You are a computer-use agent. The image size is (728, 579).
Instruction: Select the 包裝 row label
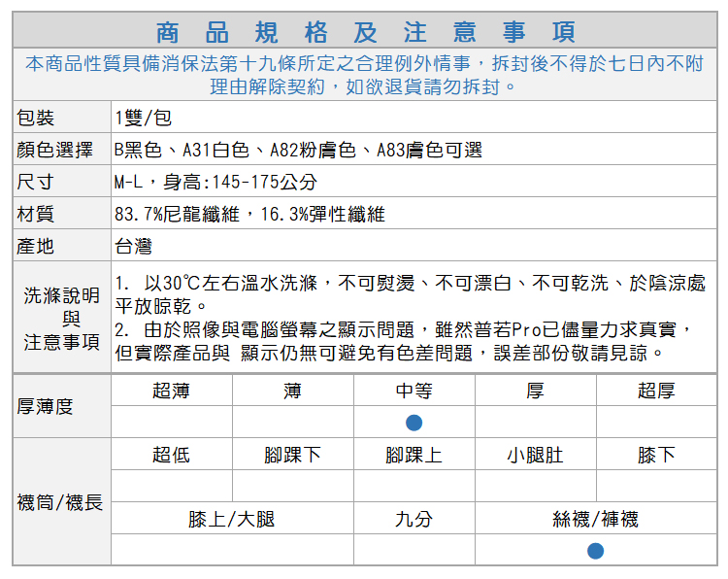point(35,118)
